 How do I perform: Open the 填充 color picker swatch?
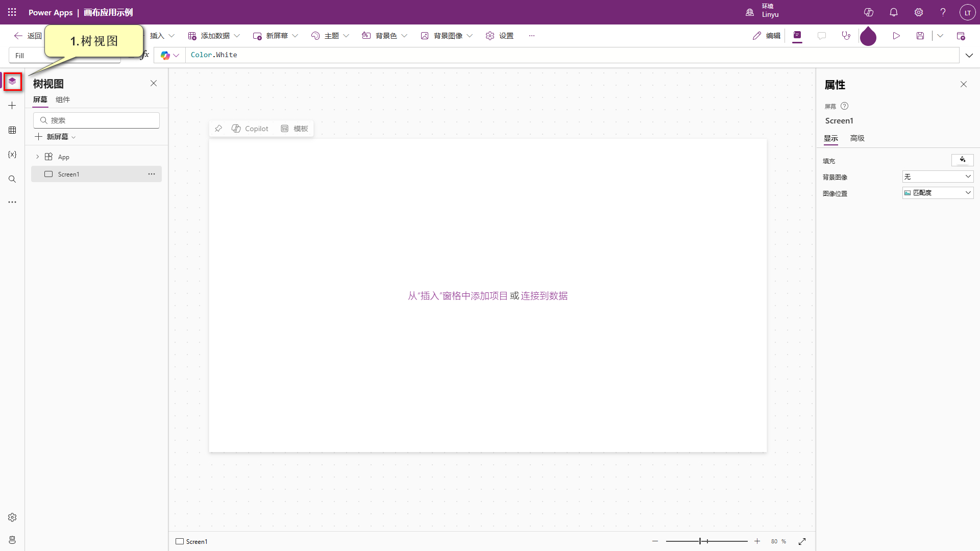click(x=962, y=160)
